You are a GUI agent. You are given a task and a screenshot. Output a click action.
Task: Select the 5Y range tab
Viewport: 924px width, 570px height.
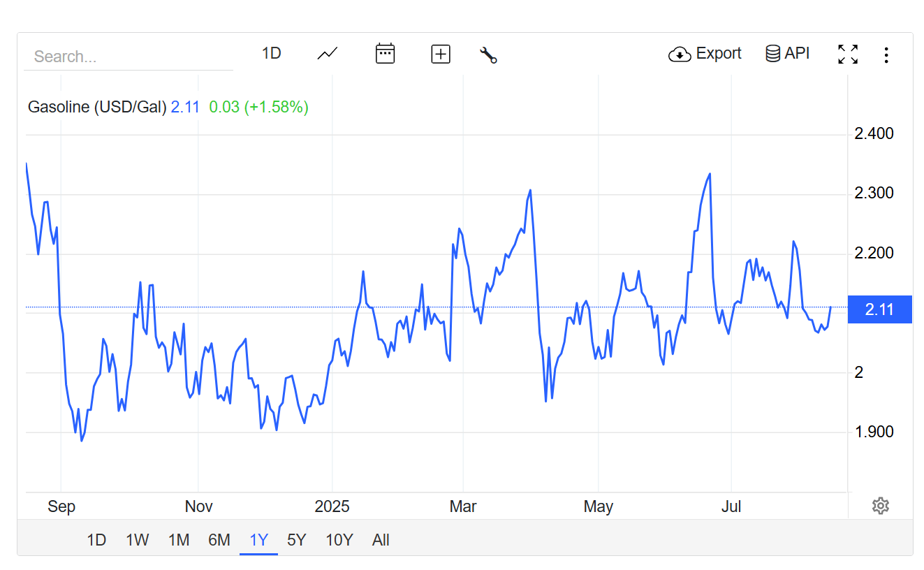297,540
